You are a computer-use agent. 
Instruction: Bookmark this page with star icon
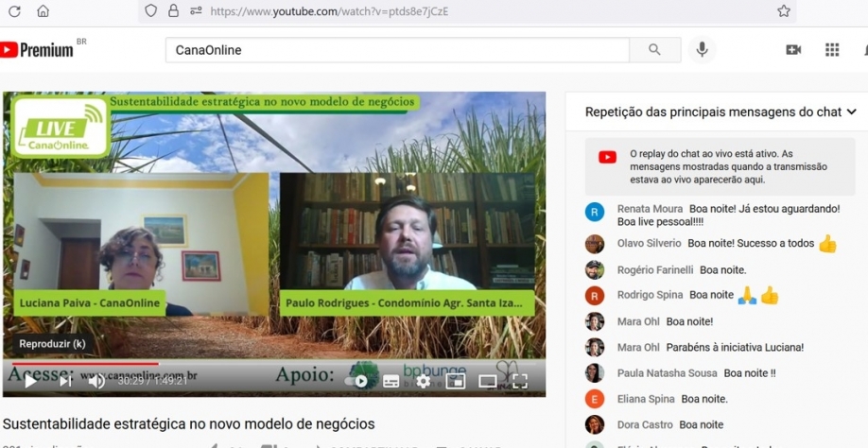pos(783,11)
